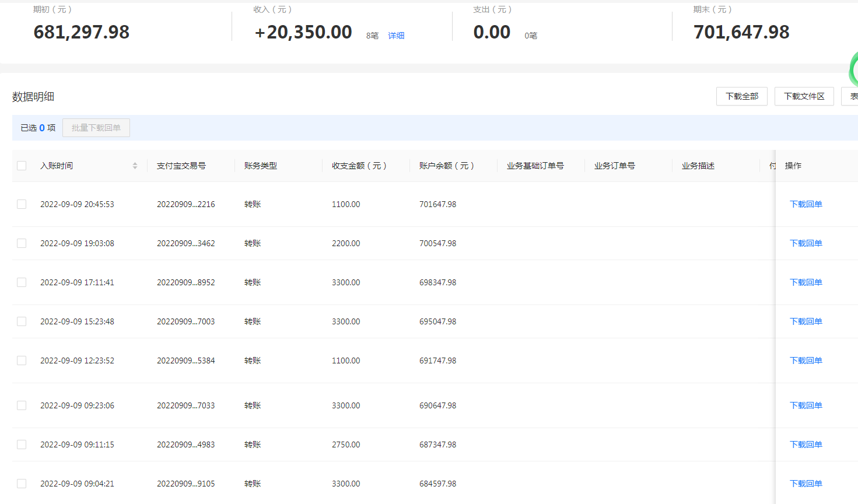858x504 pixels.
Task: Click transaction number 20220909...2216
Action: pos(186,204)
